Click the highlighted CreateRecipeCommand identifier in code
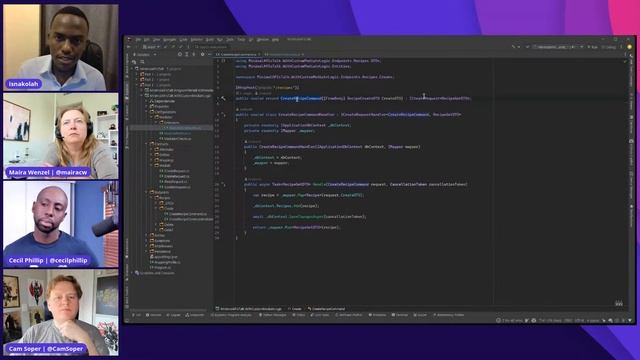The height and width of the screenshot is (360, 640). (x=301, y=98)
